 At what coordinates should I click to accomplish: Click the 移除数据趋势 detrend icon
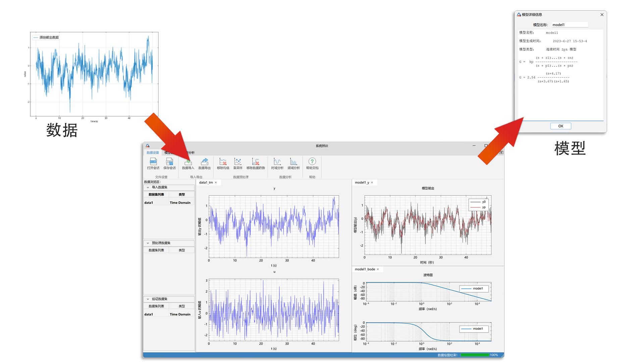click(x=256, y=162)
